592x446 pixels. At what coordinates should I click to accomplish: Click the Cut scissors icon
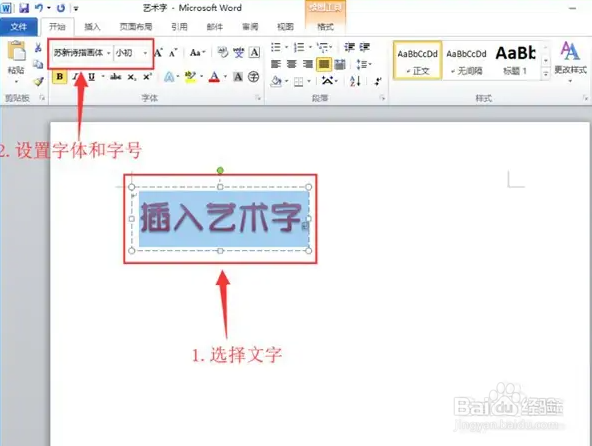tap(38, 48)
